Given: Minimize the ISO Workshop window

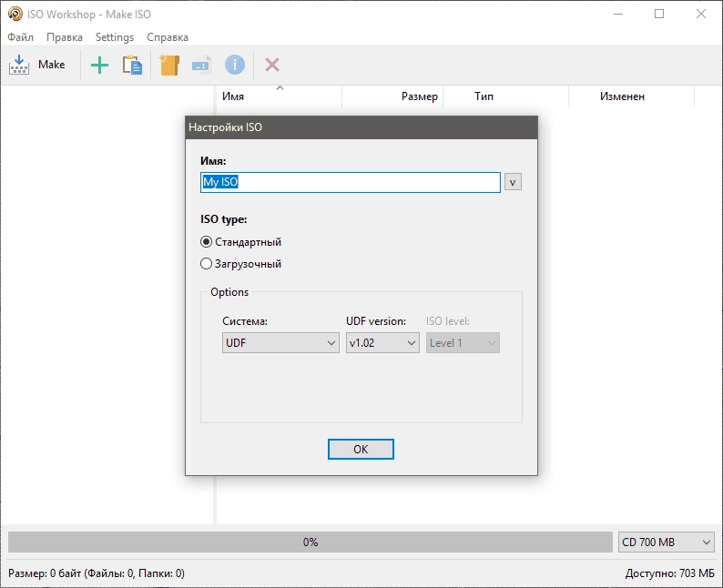Looking at the screenshot, I should tap(618, 14).
